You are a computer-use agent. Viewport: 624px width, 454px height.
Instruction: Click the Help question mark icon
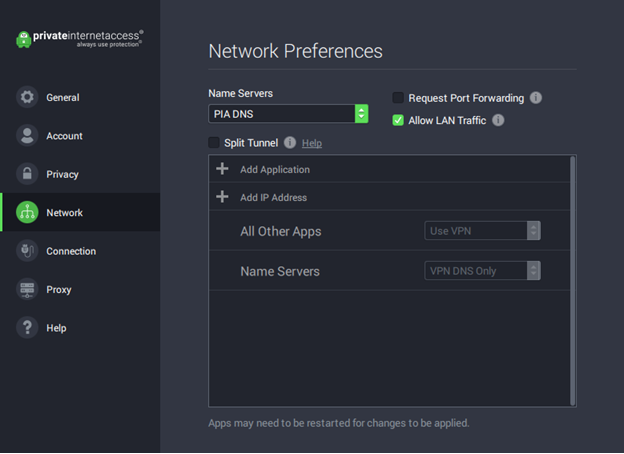pyautogui.click(x=27, y=327)
